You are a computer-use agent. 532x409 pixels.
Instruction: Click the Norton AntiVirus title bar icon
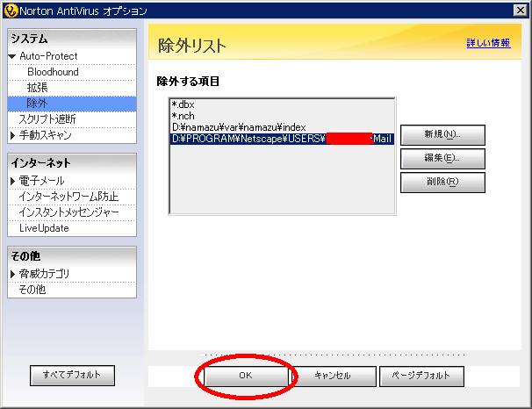(x=11, y=11)
